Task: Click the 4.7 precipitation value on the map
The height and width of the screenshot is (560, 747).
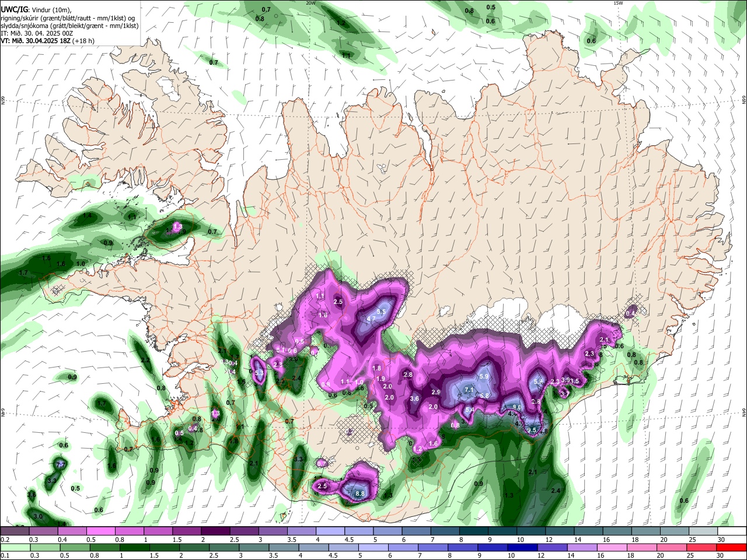Action: click(371, 318)
